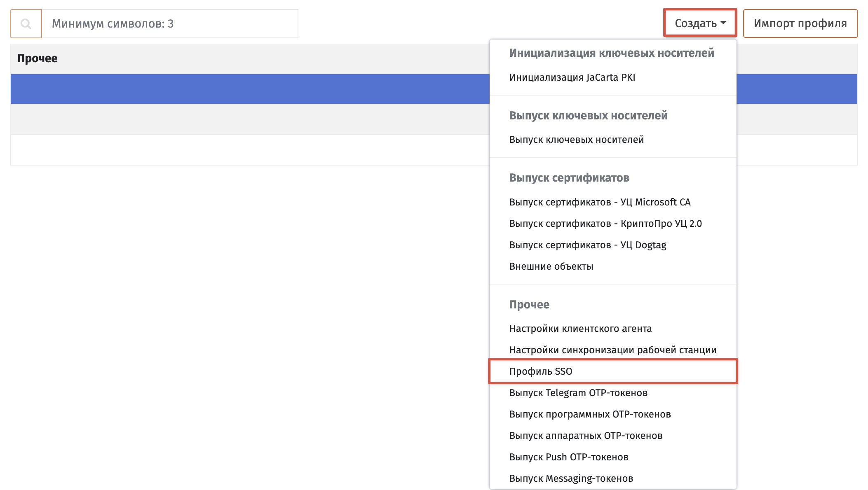The width and height of the screenshot is (868, 490).
Task: Click the Импорт профиля button
Action: pyautogui.click(x=800, y=23)
